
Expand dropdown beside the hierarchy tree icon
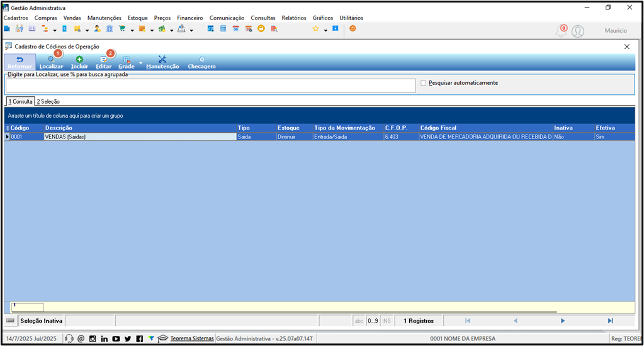coord(55,30)
